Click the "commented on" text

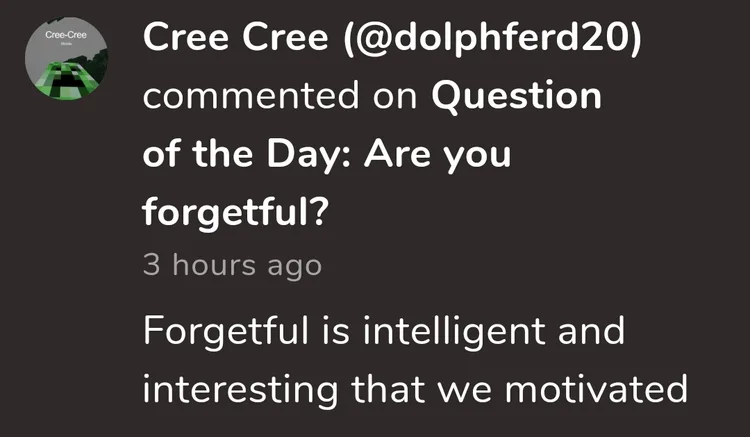tap(281, 99)
